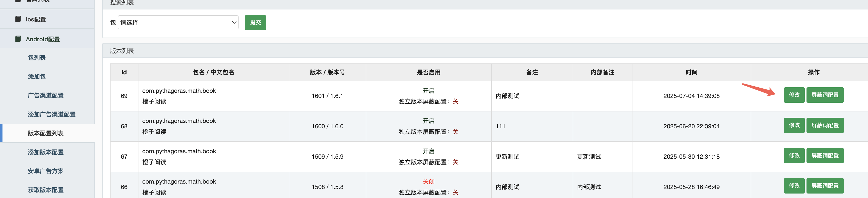The height and width of the screenshot is (198, 868).
Task: Open 安卓广告方案 menu entry
Action: 46,171
